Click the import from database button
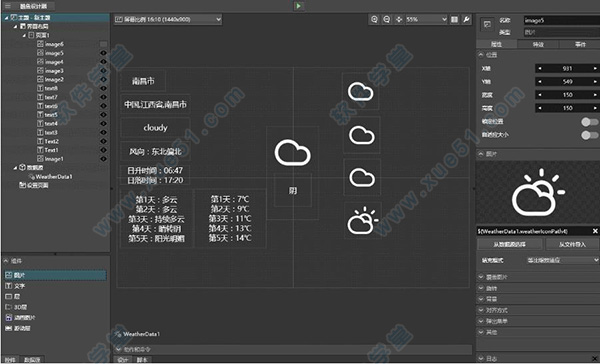The image size is (600, 364). point(510,244)
